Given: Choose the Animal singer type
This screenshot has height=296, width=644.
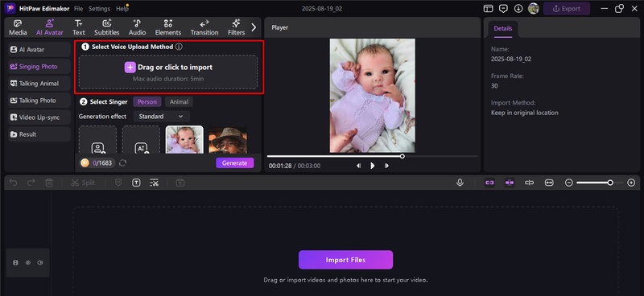Looking at the screenshot, I should pos(179,102).
